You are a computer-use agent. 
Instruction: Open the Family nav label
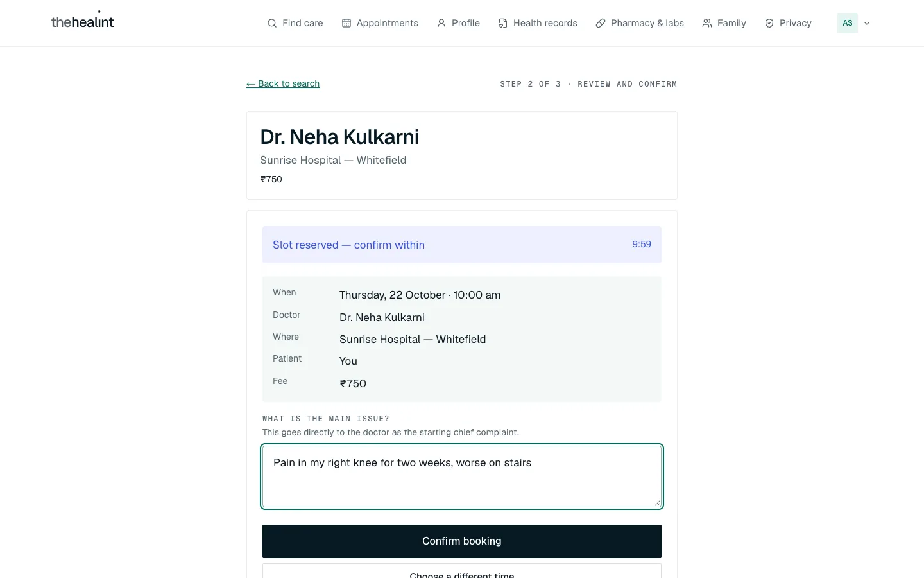(x=732, y=23)
